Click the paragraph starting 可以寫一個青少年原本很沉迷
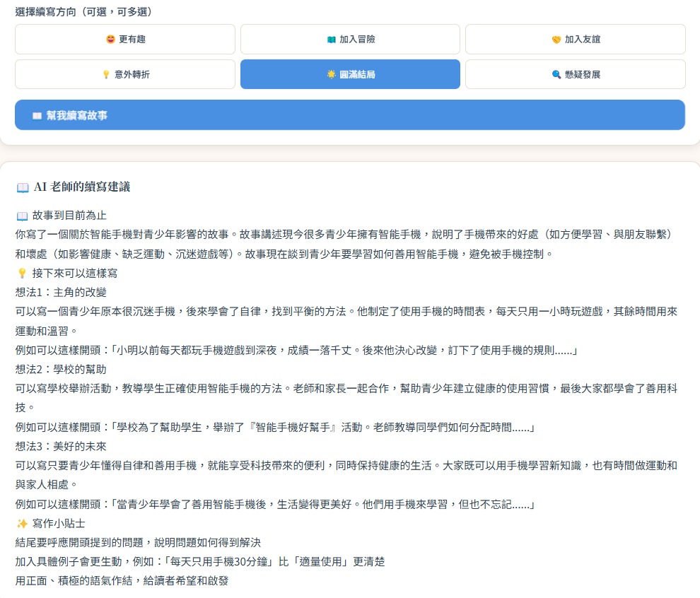This screenshot has height=598, width=700. (x=346, y=321)
